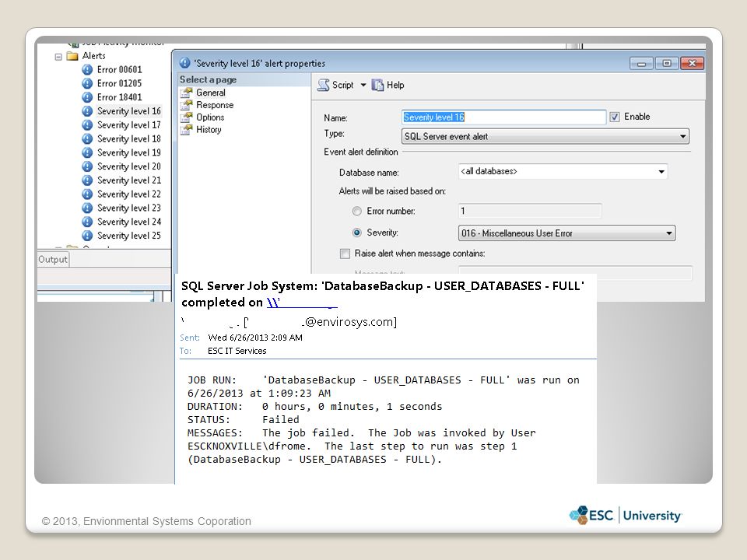This screenshot has height=560, width=747.
Task: Open the History page
Action: (x=209, y=130)
